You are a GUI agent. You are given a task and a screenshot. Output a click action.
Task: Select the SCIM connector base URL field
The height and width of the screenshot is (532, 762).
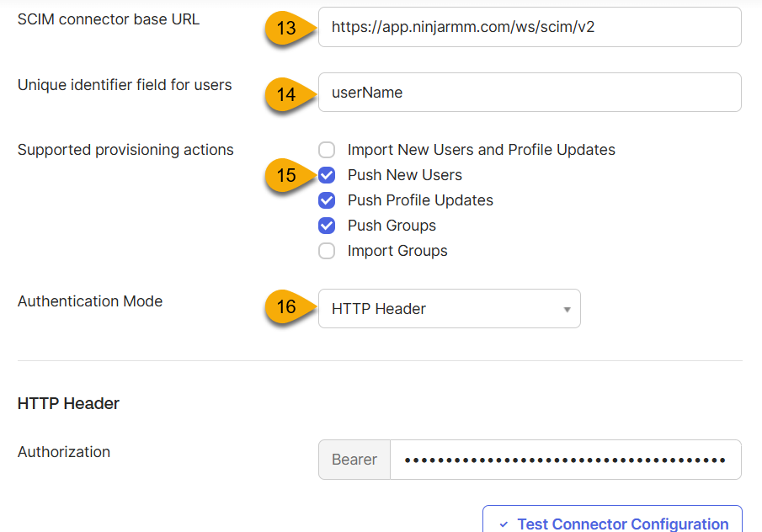coord(529,27)
